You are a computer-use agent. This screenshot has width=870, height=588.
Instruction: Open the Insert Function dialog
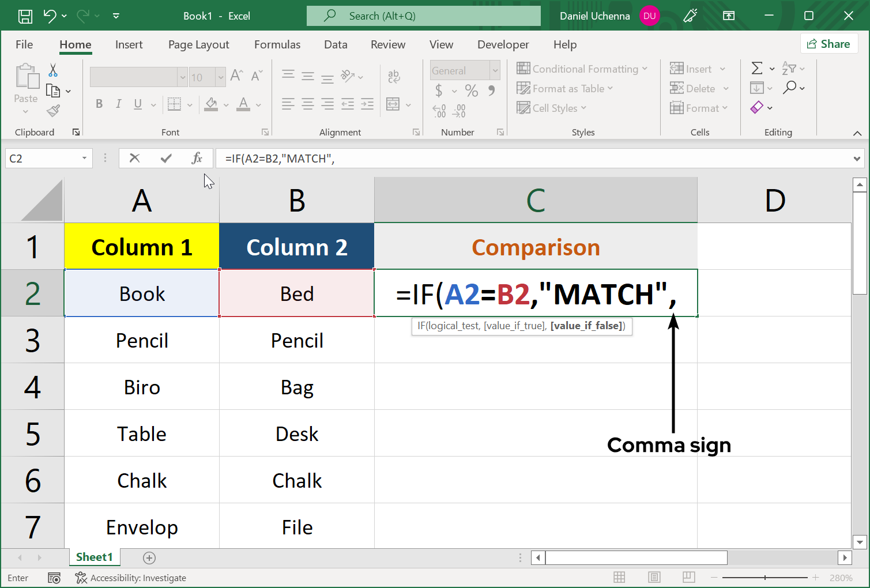[198, 157]
